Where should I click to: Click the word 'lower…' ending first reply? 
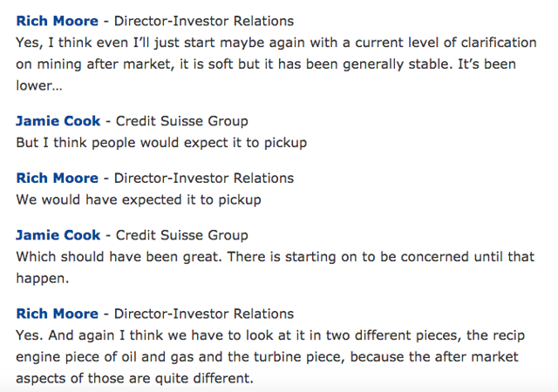(x=39, y=85)
